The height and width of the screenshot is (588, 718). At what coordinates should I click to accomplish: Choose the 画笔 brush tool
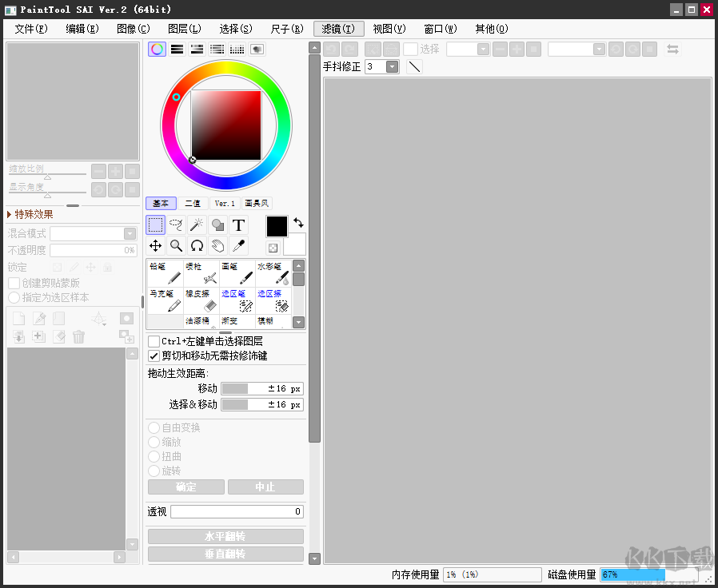tap(237, 273)
